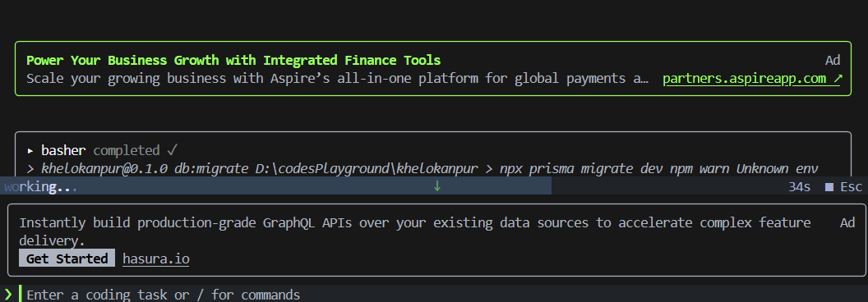
Task: Click the completed checkmark icon
Action: coord(172,150)
